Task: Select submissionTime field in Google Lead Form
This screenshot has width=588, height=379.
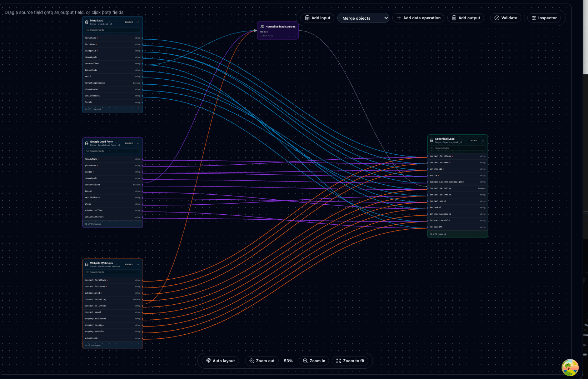Action: (x=113, y=210)
